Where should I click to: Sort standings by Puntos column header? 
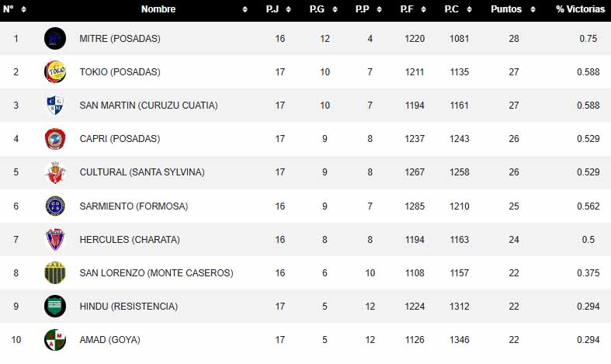click(506, 9)
